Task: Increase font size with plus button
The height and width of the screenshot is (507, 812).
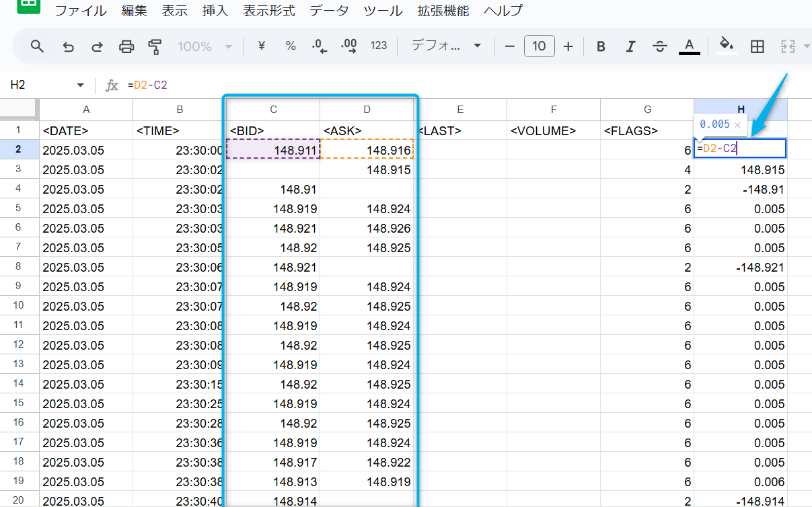Action: point(568,46)
